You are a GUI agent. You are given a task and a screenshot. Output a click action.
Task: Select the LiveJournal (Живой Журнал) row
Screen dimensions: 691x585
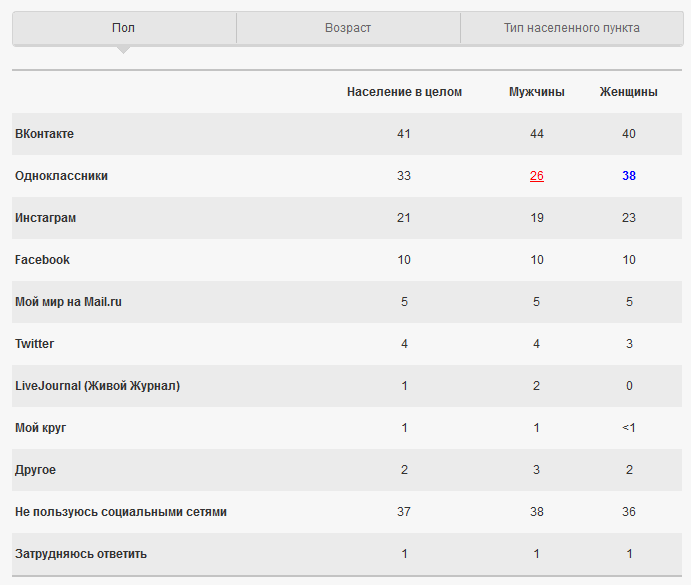[x=97, y=386]
